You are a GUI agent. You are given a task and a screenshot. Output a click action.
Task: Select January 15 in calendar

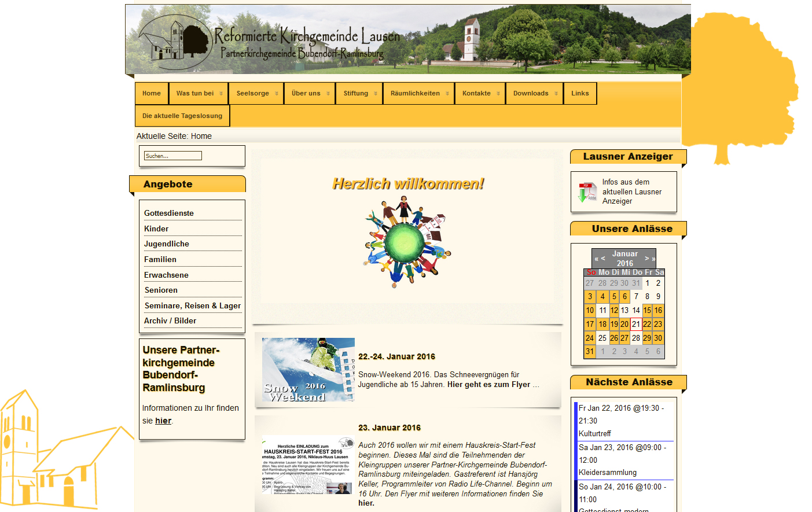coord(647,310)
